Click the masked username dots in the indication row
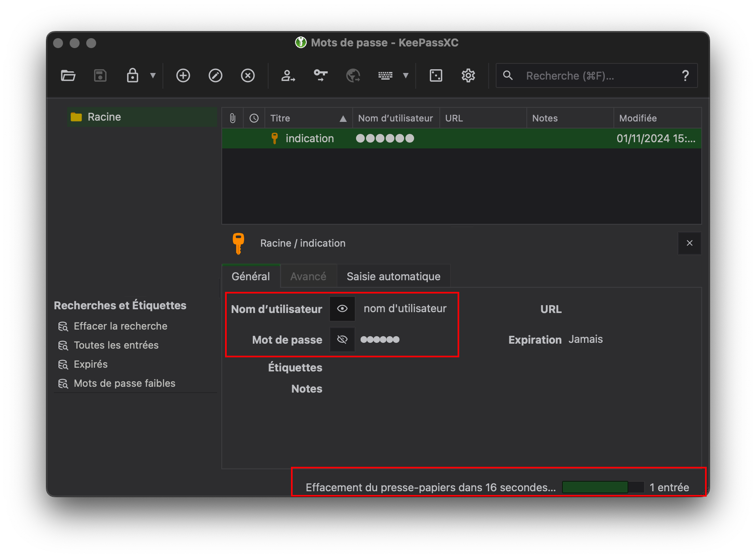The height and width of the screenshot is (558, 756). [x=385, y=138]
